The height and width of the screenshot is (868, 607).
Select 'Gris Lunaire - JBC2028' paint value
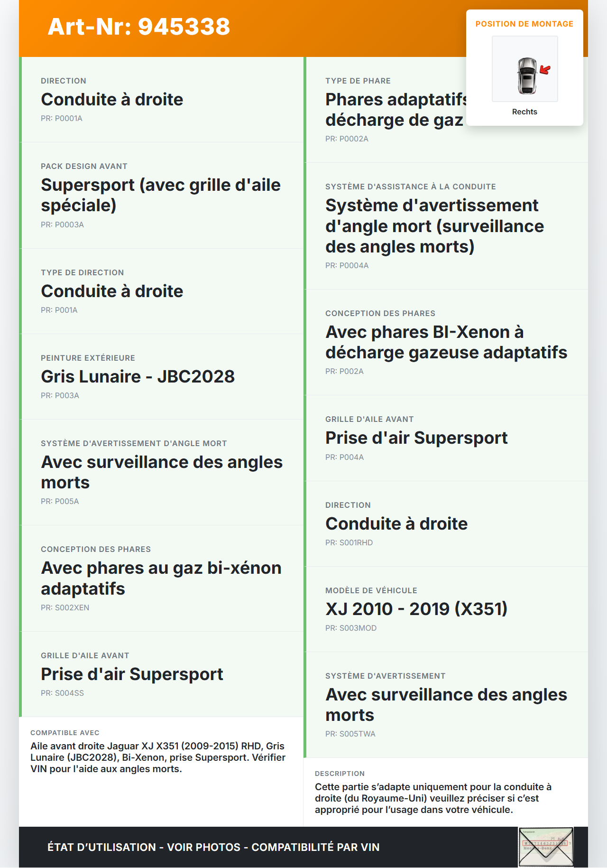point(138,377)
